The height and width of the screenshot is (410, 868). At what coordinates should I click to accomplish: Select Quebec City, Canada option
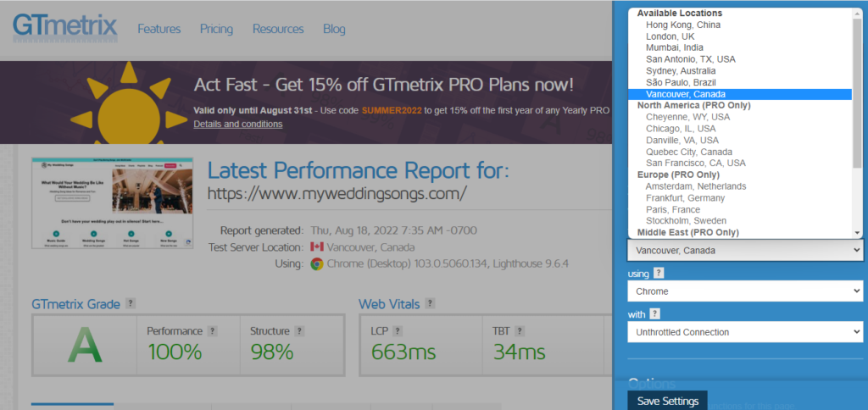click(x=739, y=152)
